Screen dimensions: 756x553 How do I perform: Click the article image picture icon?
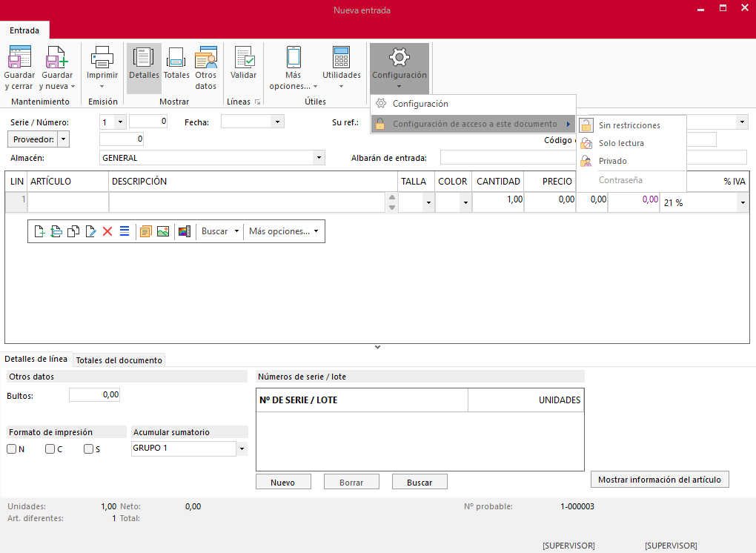(x=163, y=231)
